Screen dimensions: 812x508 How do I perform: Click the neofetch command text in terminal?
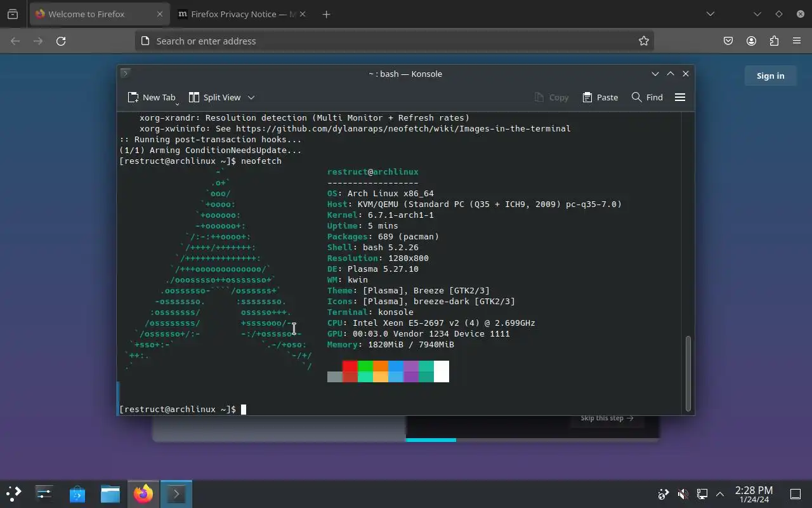click(x=261, y=161)
